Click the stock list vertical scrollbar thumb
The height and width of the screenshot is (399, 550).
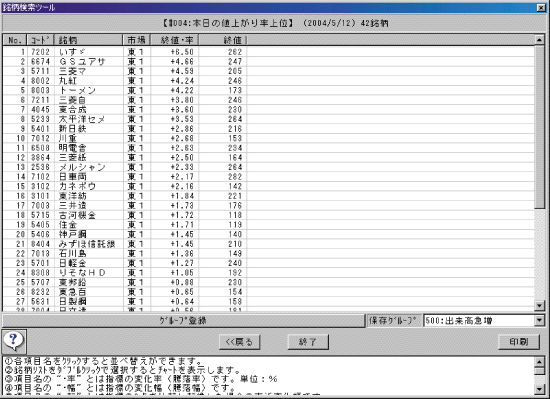coord(539,127)
